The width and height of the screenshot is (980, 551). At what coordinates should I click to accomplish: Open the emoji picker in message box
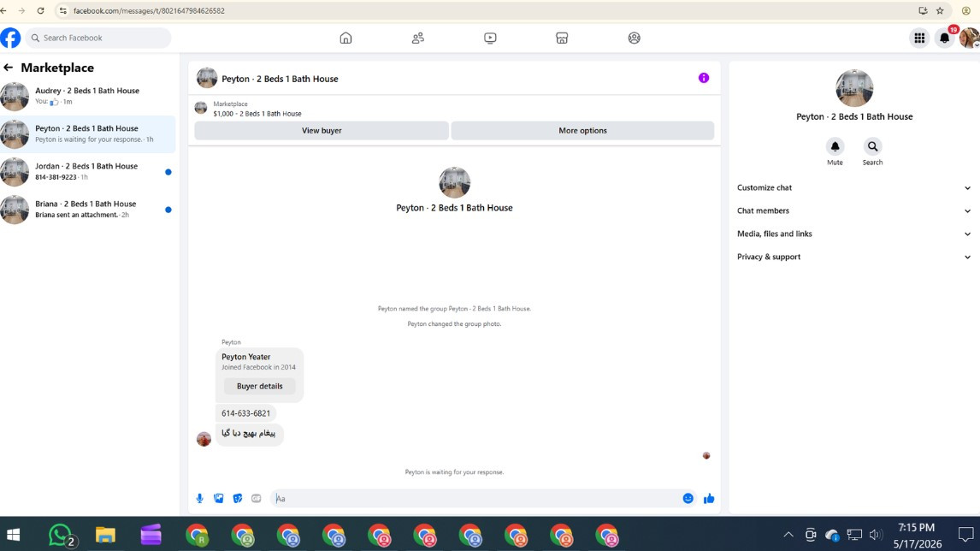(688, 499)
